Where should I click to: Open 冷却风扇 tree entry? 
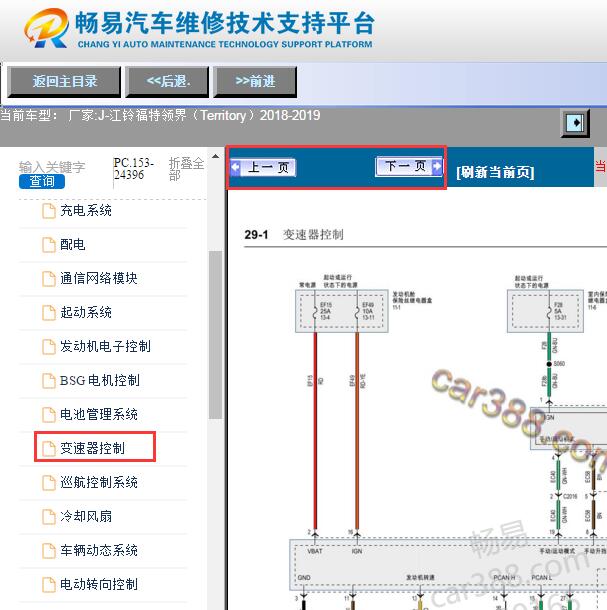(x=86, y=516)
